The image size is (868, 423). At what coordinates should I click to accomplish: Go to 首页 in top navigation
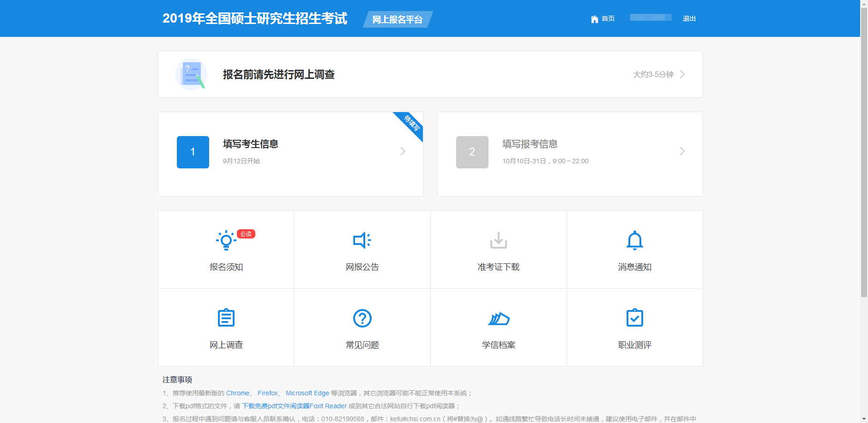(x=608, y=18)
